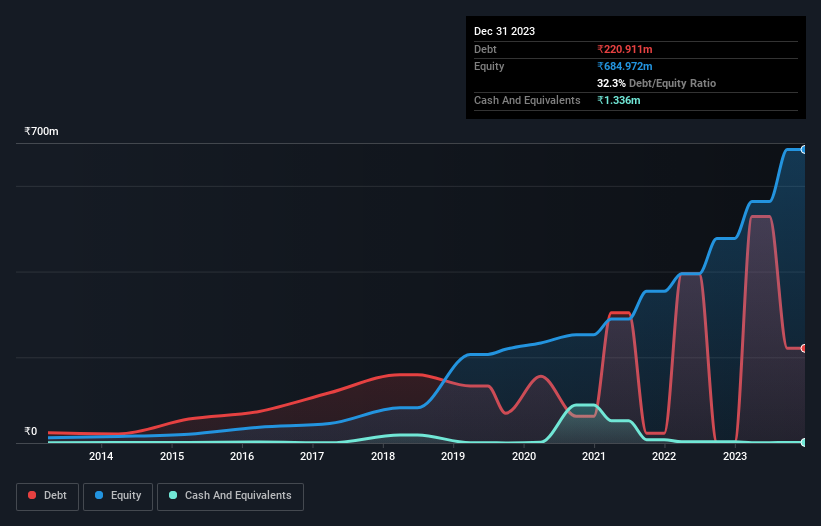Click the 2014 x-axis label

click(101, 456)
